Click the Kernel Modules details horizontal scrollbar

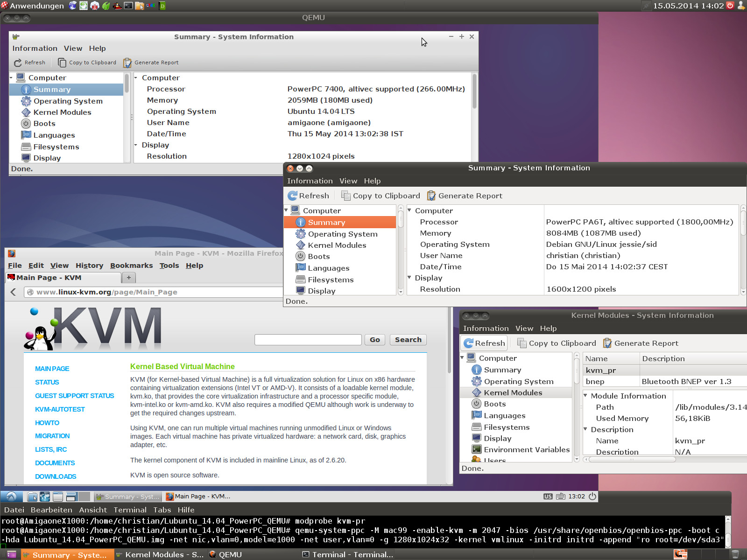click(633, 459)
